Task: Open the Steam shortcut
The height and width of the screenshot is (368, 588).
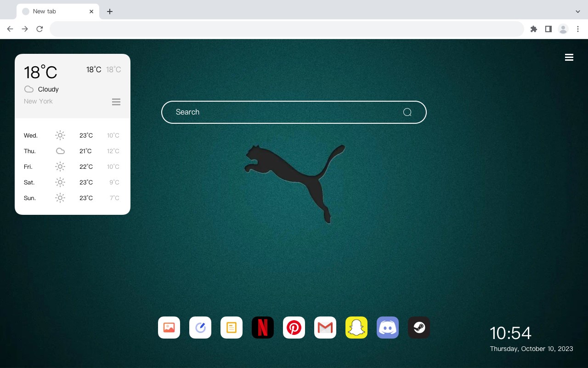Action: (x=419, y=328)
